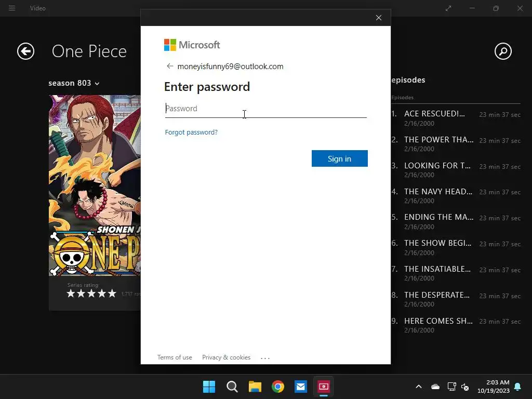This screenshot has width=532, height=399.
Task: Click the muted volume tray icon
Action: pos(465,387)
